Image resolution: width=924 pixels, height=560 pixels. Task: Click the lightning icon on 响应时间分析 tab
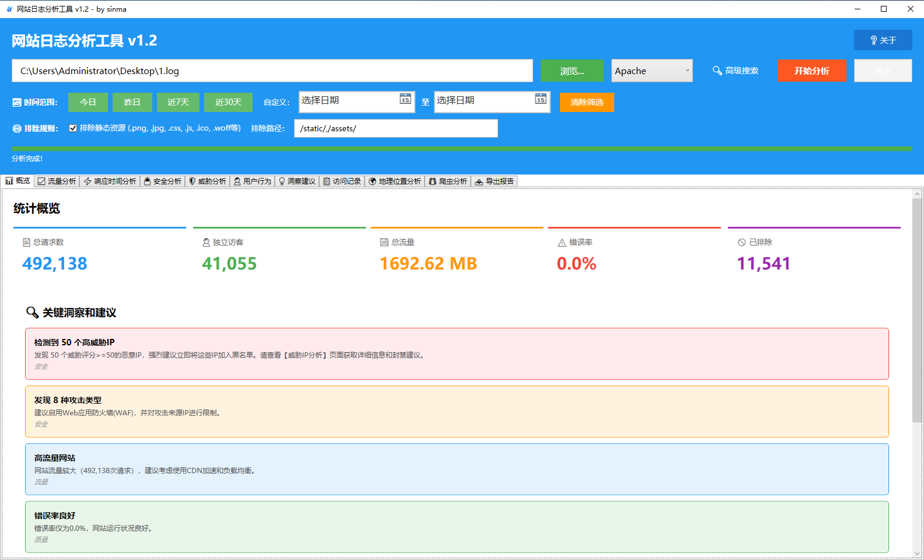[87, 181]
